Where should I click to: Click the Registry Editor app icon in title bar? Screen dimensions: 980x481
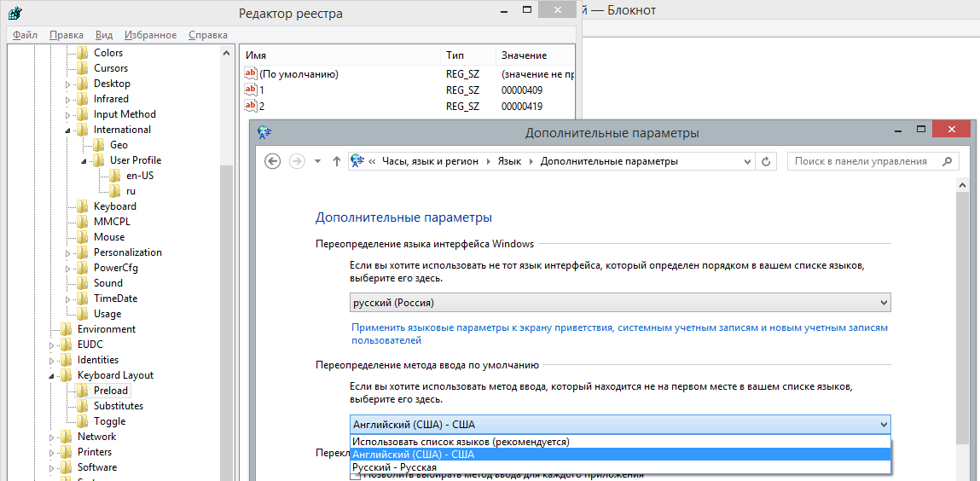pos(14,13)
